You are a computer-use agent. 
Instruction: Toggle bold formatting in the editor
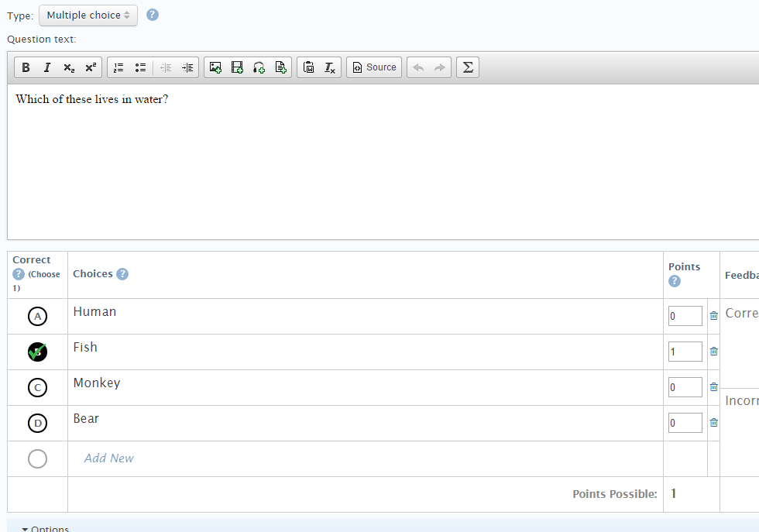26,67
